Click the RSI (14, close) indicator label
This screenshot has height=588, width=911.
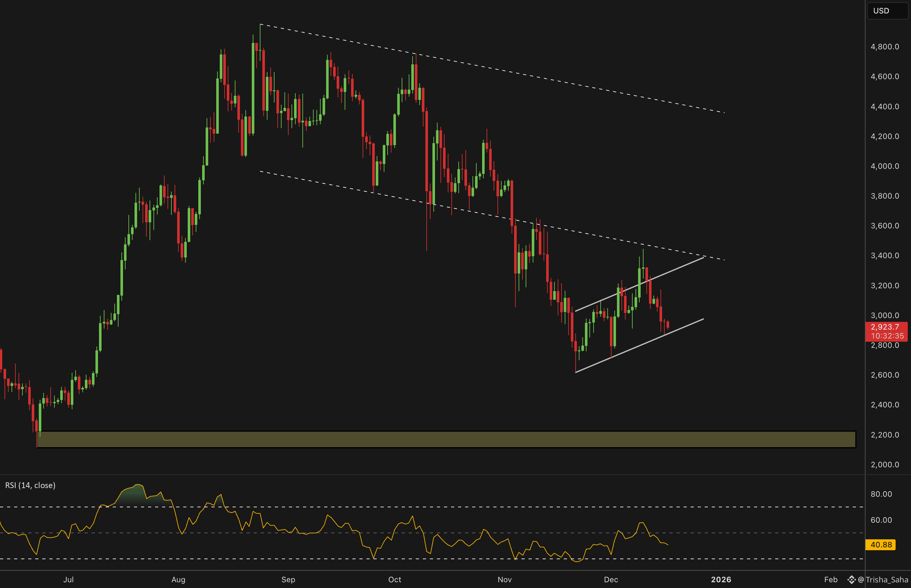coord(30,485)
